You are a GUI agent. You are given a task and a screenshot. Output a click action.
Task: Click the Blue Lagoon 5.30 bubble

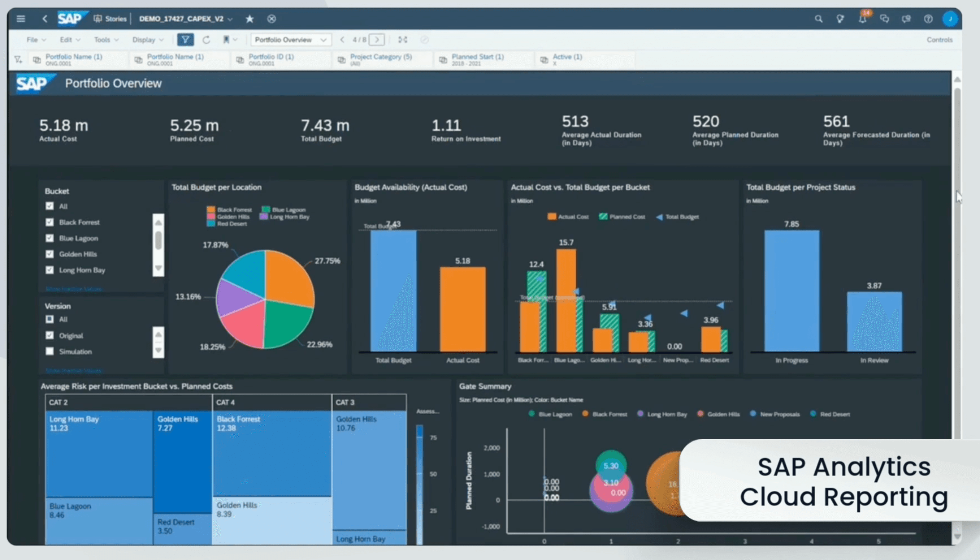611,465
